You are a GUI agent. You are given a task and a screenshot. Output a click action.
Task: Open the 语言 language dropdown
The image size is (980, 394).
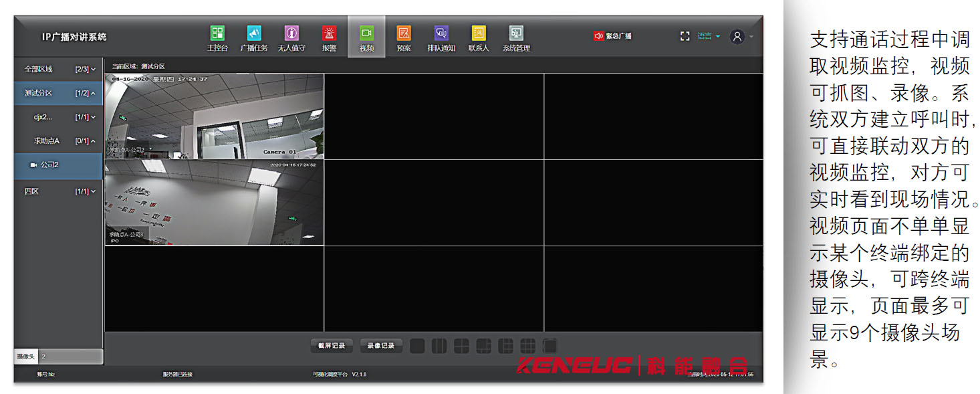pyautogui.click(x=709, y=36)
